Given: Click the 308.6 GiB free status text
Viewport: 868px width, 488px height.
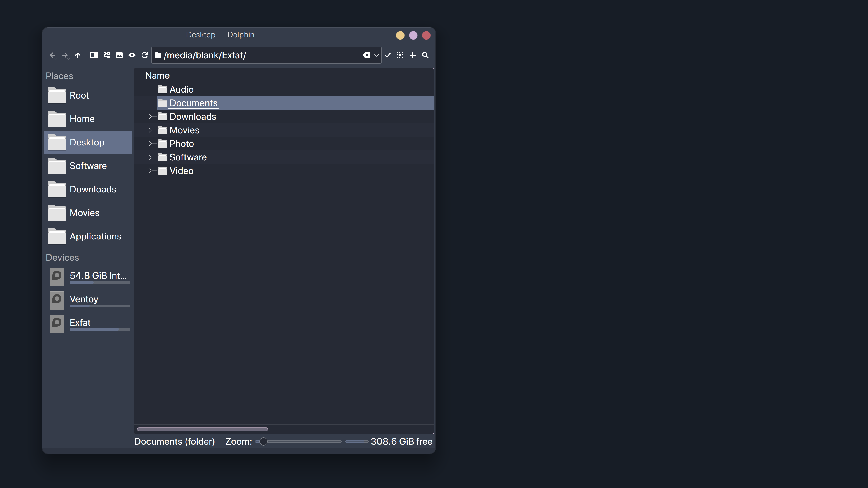Looking at the screenshot, I should pos(401,441).
